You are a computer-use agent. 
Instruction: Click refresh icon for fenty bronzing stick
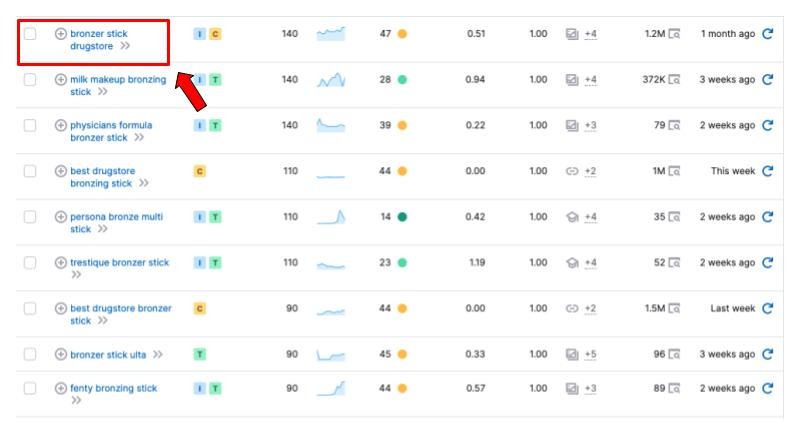tap(768, 389)
